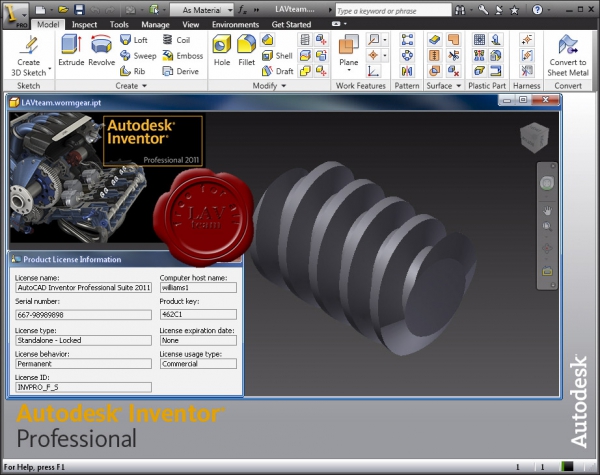This screenshot has height=475, width=600.
Task: Open the Help dropdown arrow
Action: point(548,10)
